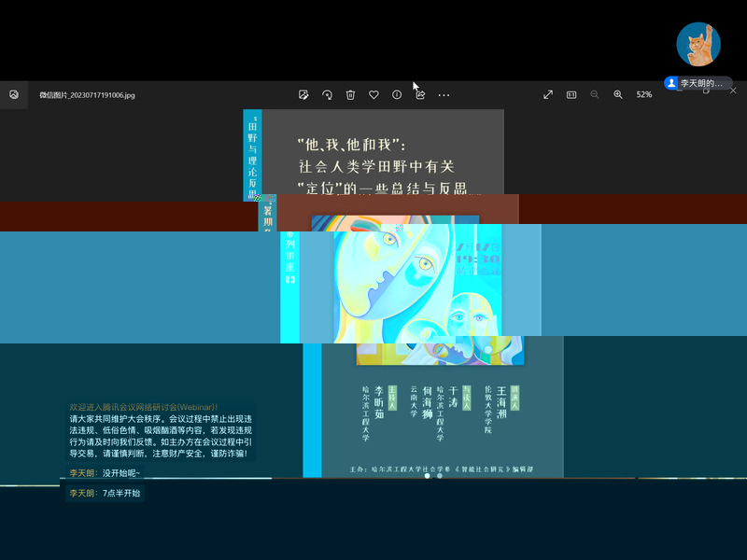
Task: Open the See more ellipsis menu
Action: point(444,95)
